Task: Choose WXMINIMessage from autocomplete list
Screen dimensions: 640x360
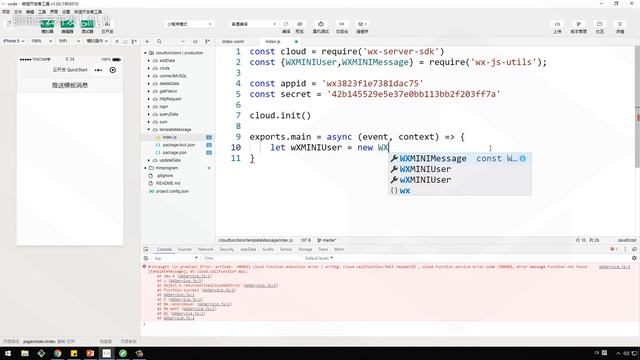Action: coord(460,158)
